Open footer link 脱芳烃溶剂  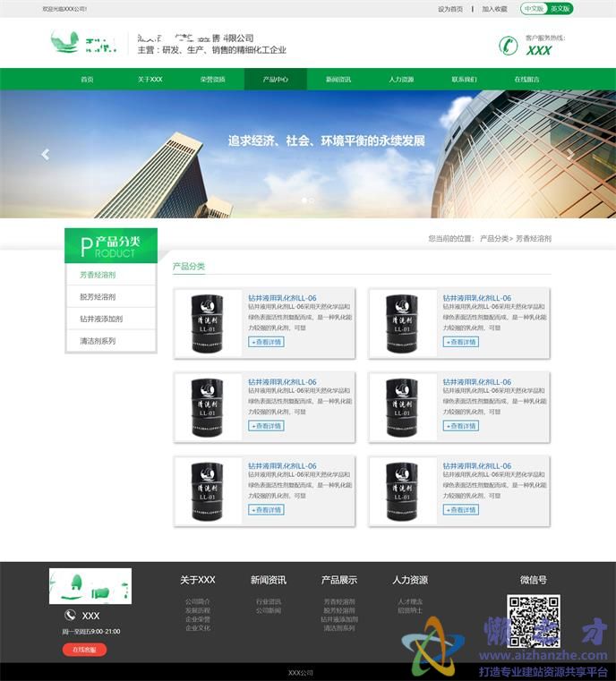[339, 610]
